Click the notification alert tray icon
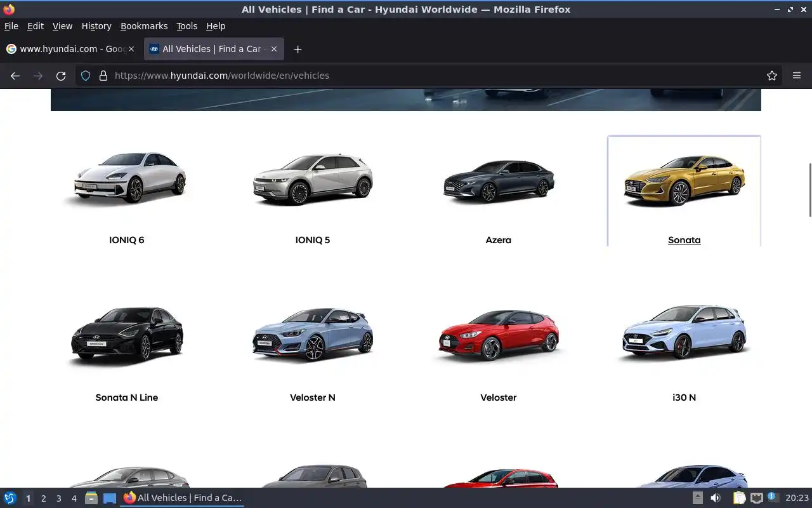812x508 pixels. pyautogui.click(x=773, y=497)
